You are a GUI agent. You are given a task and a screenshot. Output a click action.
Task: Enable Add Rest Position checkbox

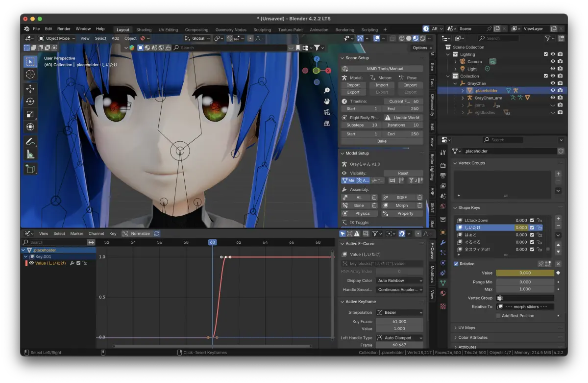click(498, 316)
